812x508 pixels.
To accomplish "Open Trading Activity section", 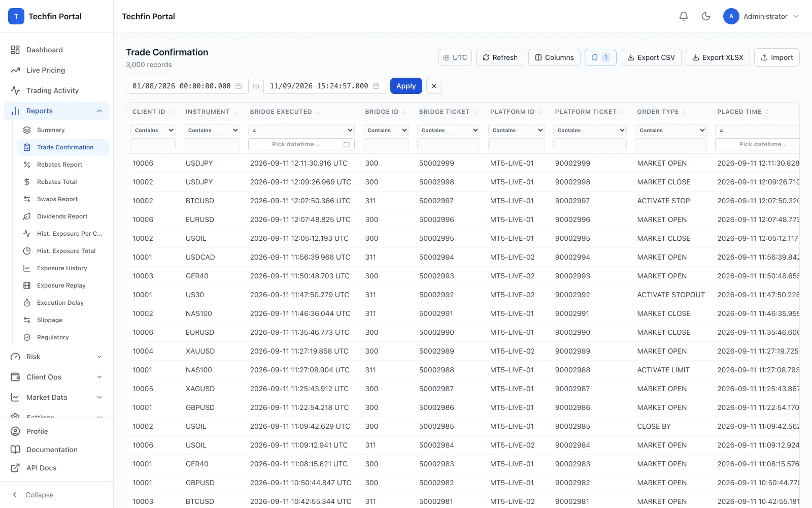I will click(56, 90).
